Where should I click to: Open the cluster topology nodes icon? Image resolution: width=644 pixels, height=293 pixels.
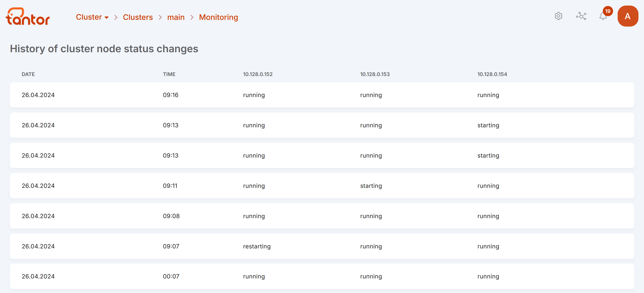click(x=581, y=16)
